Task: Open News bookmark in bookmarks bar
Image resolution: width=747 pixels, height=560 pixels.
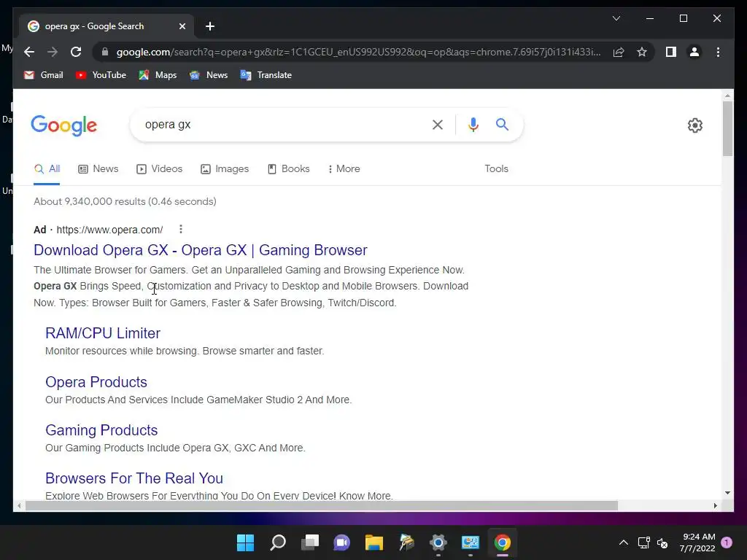Action: pyautogui.click(x=208, y=75)
